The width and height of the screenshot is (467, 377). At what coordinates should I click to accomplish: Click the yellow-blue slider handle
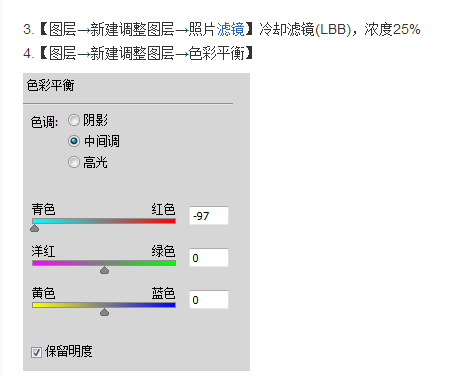[104, 312]
